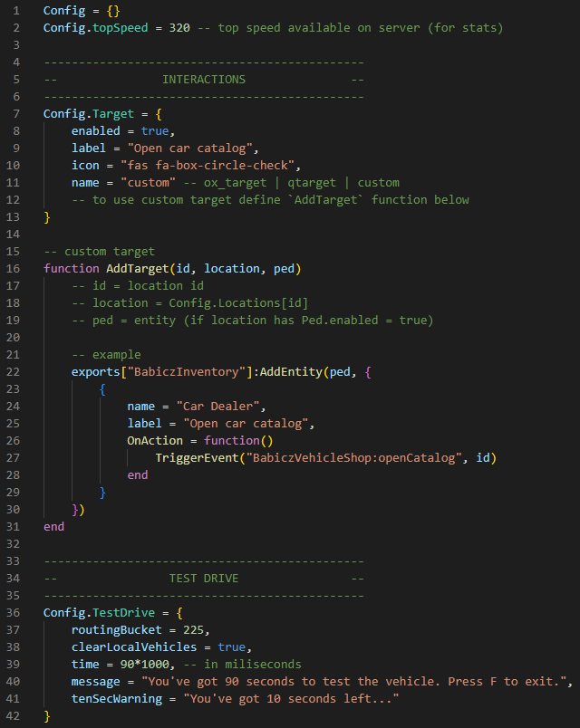Click the empty braces on line 1

point(113,11)
